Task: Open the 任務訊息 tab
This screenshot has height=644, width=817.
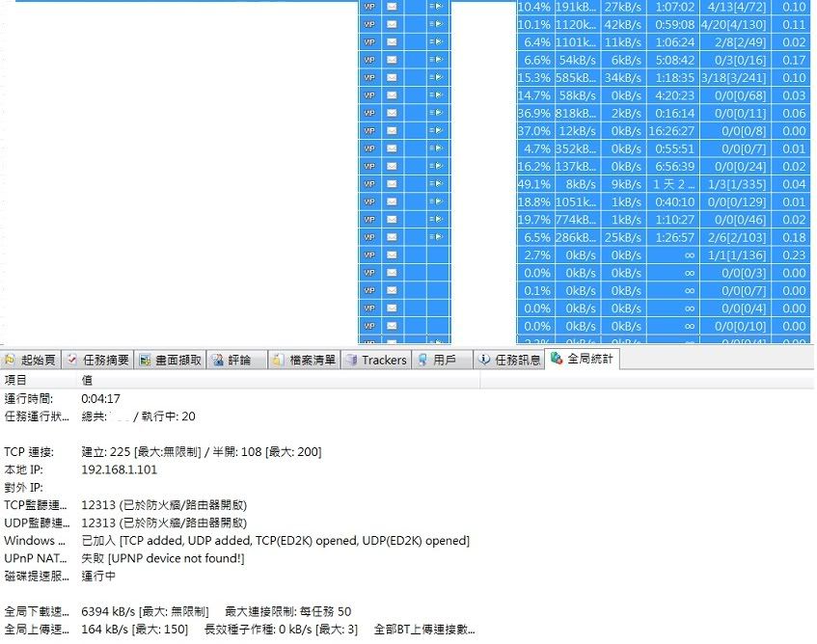Action: [510, 360]
